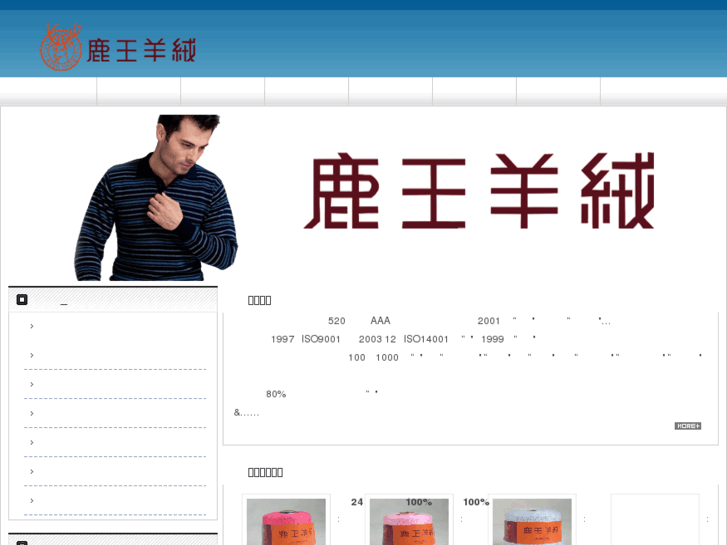727x545 pixels.
Task: Click the year 1997 in the intro
Action: click(283, 339)
